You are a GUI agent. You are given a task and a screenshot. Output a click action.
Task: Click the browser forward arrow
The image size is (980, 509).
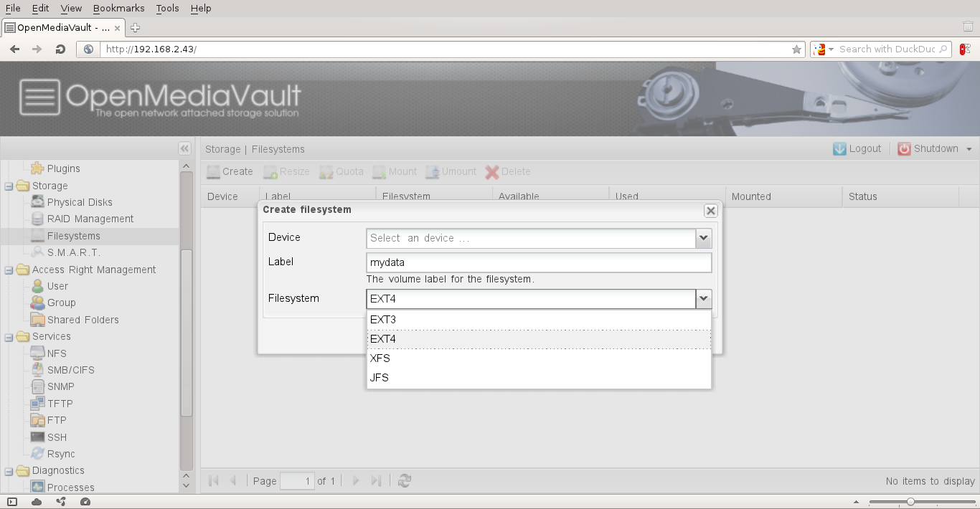[37, 49]
